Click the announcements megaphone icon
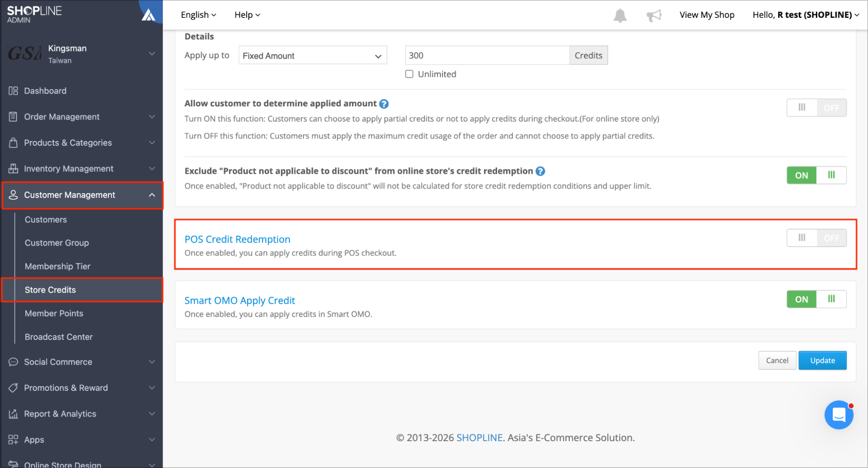The height and width of the screenshot is (468, 868). (654, 16)
